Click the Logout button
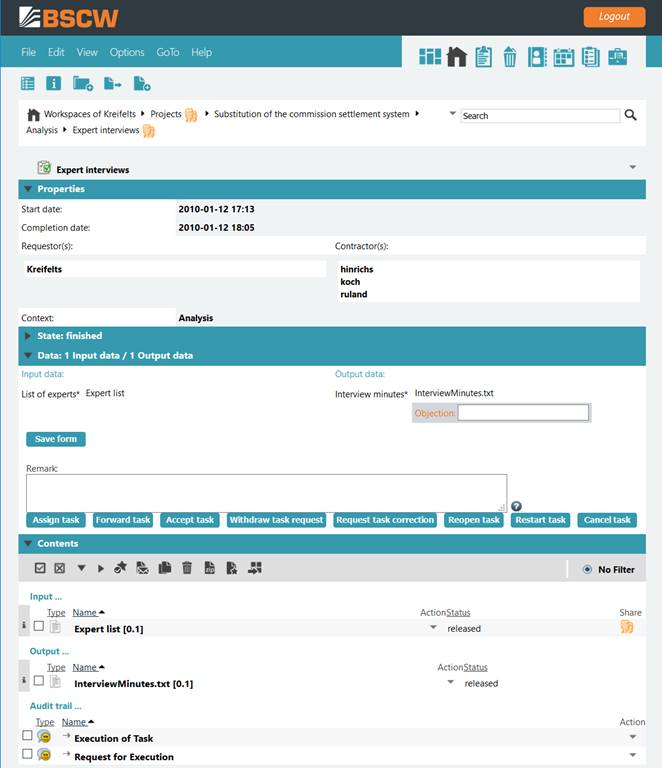This screenshot has height=768, width=662. pos(614,17)
